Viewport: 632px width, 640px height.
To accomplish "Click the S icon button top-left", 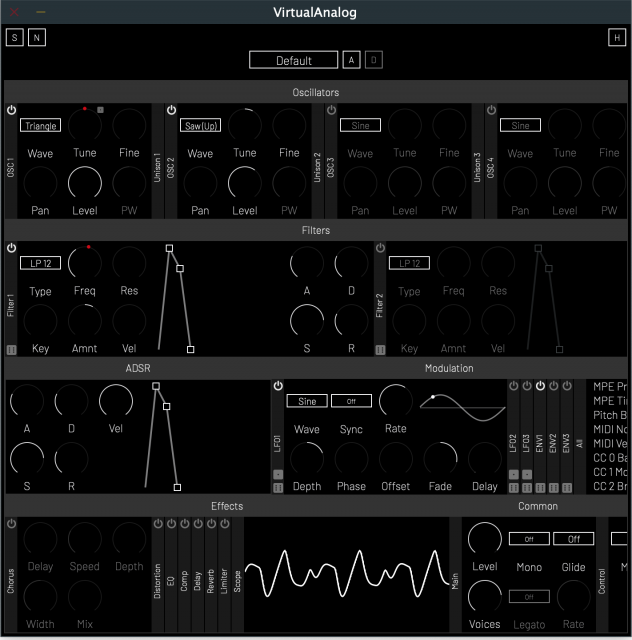I will (15, 38).
